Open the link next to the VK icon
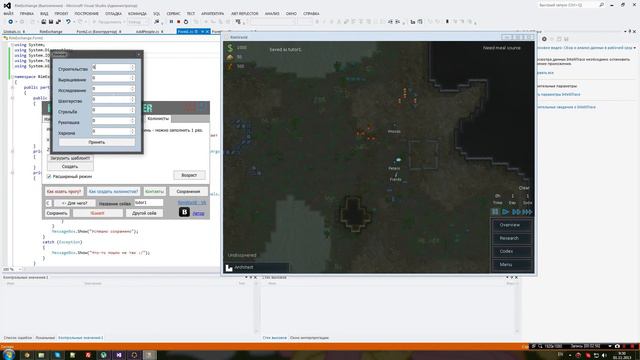Image resolution: width=640 pixels, height=360 pixels. (198, 213)
